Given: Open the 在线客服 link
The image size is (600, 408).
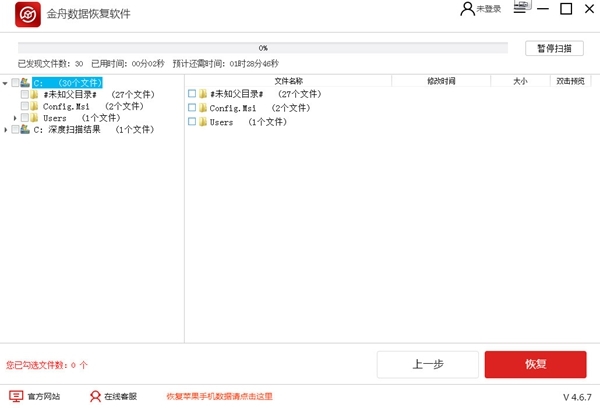Looking at the screenshot, I should coord(121,397).
